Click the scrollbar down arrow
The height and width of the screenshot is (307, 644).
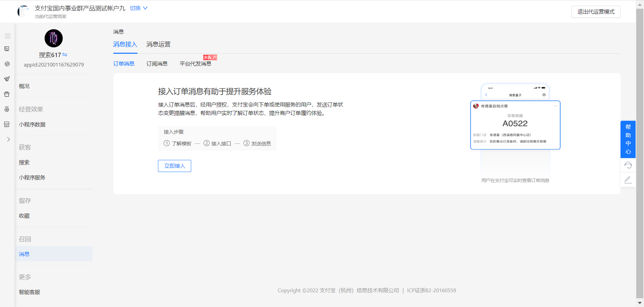(640, 303)
